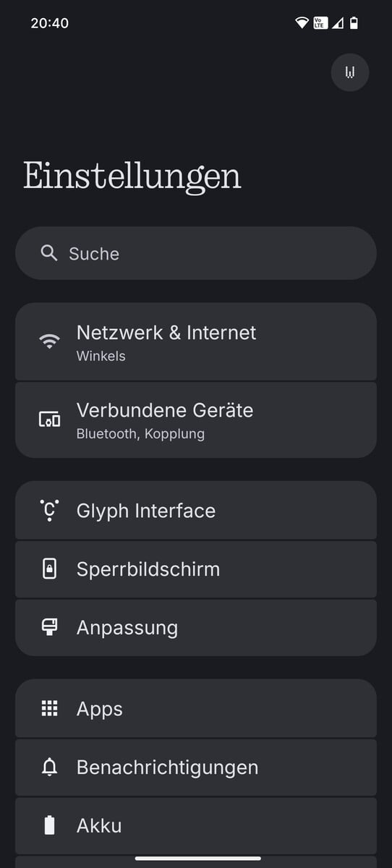The image size is (392, 868).
Task: Open the profile avatar icon
Action: coord(350,72)
